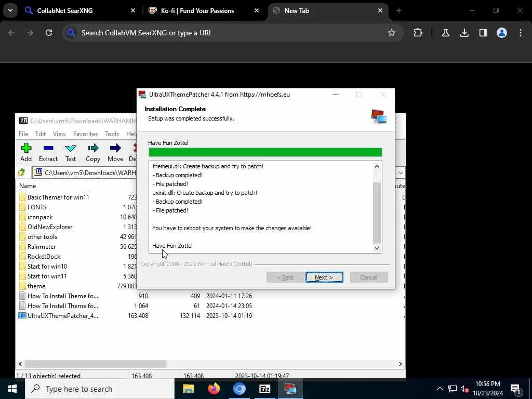The width and height of the screenshot is (532, 399).
Task: Select the other tools folder
Action: [42, 236]
